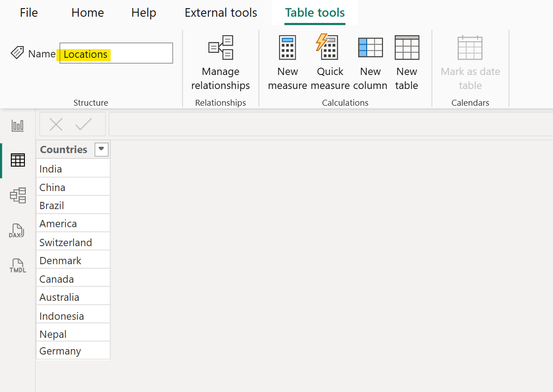553x392 pixels.
Task: Click inside the Locations name field
Action: (115, 53)
